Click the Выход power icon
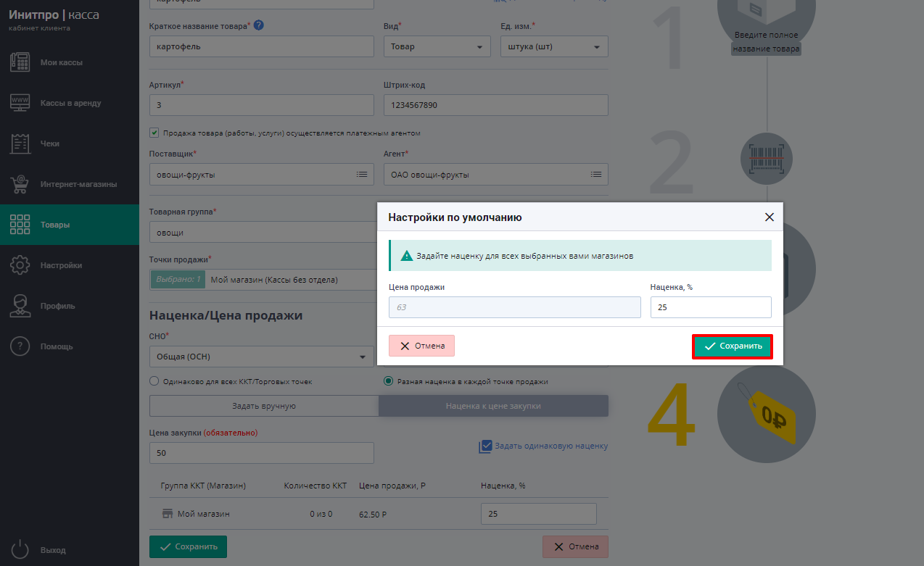This screenshot has width=924, height=566. point(20,550)
